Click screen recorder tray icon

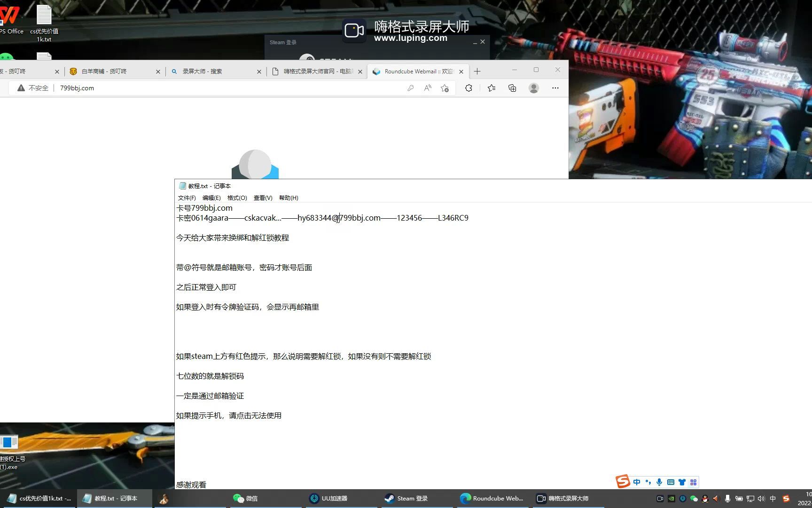[660, 499]
